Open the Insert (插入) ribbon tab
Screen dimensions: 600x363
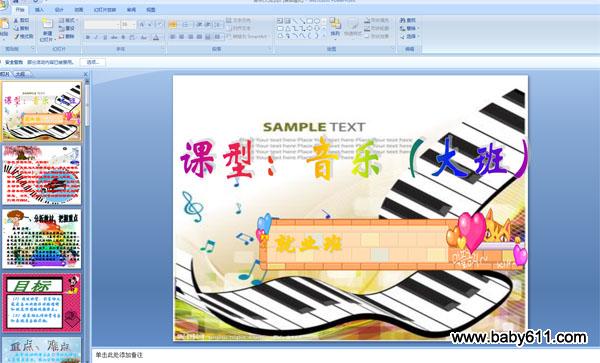click(39, 10)
